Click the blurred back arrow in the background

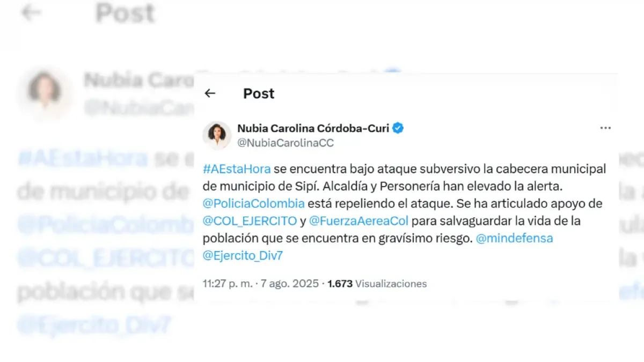[x=31, y=13]
